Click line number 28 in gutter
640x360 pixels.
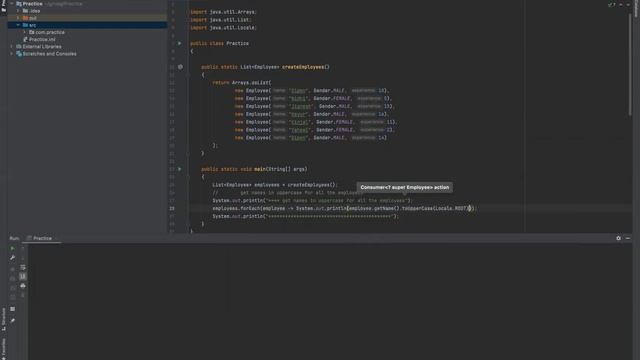click(172, 209)
